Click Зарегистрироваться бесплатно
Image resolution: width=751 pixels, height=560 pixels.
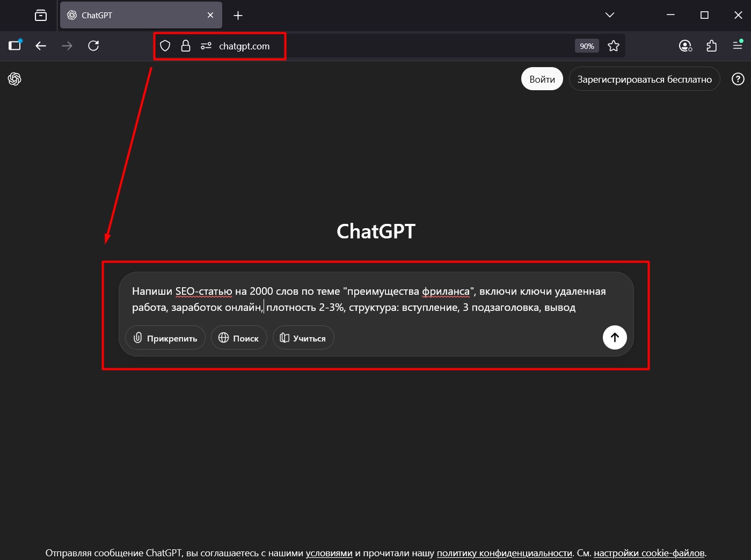tap(644, 78)
